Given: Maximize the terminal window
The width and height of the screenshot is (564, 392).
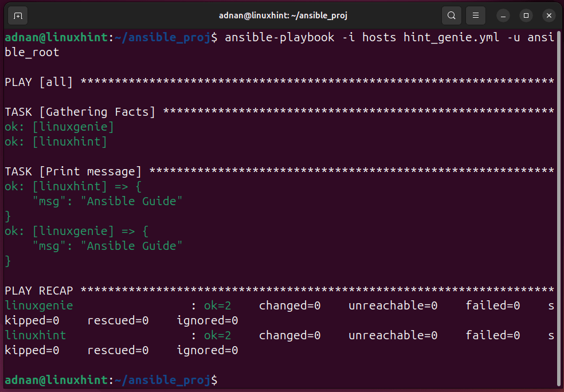Looking at the screenshot, I should click(x=526, y=16).
